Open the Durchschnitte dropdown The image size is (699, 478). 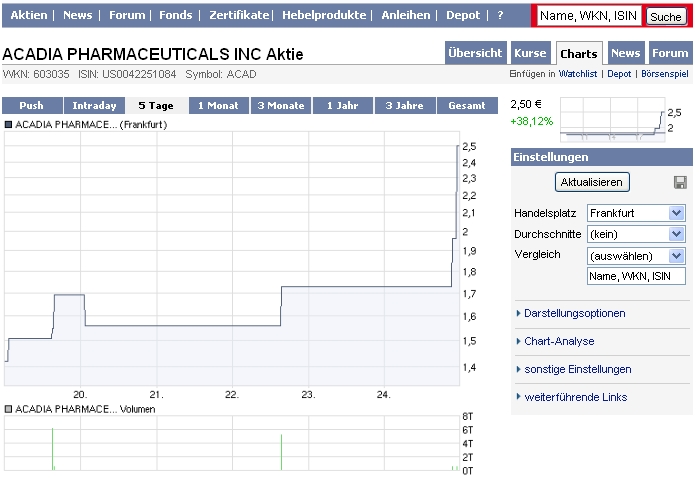point(636,234)
